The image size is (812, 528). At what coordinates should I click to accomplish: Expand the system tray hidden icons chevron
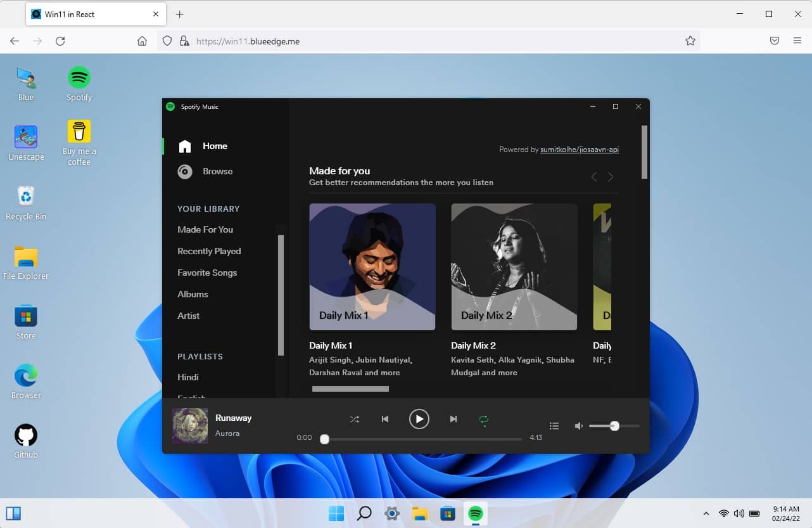click(x=706, y=513)
